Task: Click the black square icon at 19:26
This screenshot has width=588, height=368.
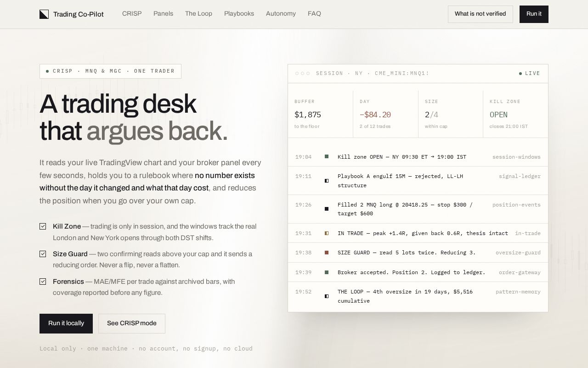Action: (327, 209)
